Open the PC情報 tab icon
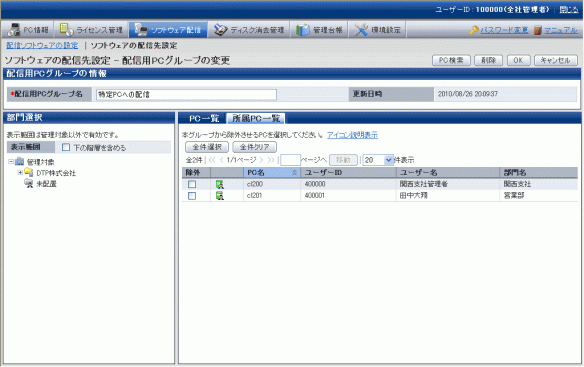This screenshot has width=584, height=367. click(x=14, y=30)
